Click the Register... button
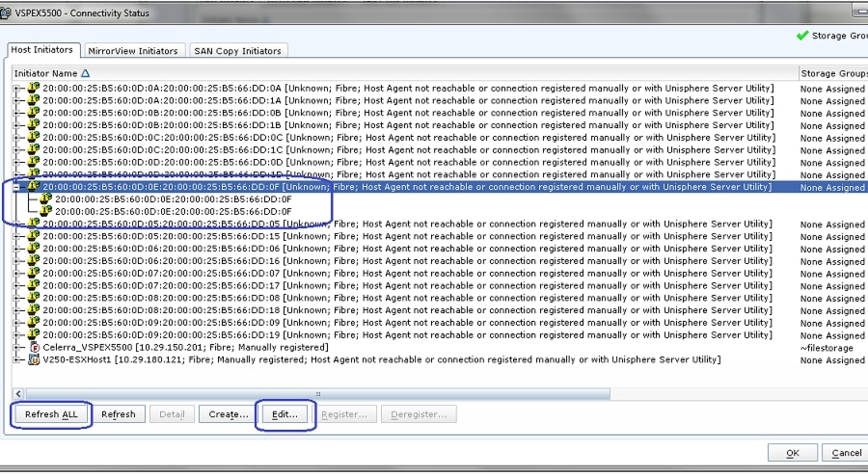868x476 pixels. click(344, 414)
